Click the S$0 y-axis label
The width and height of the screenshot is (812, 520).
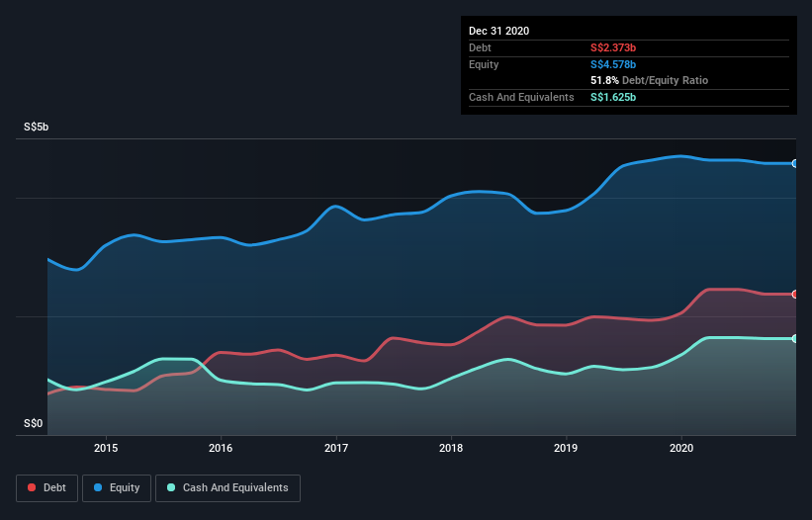click(x=34, y=423)
